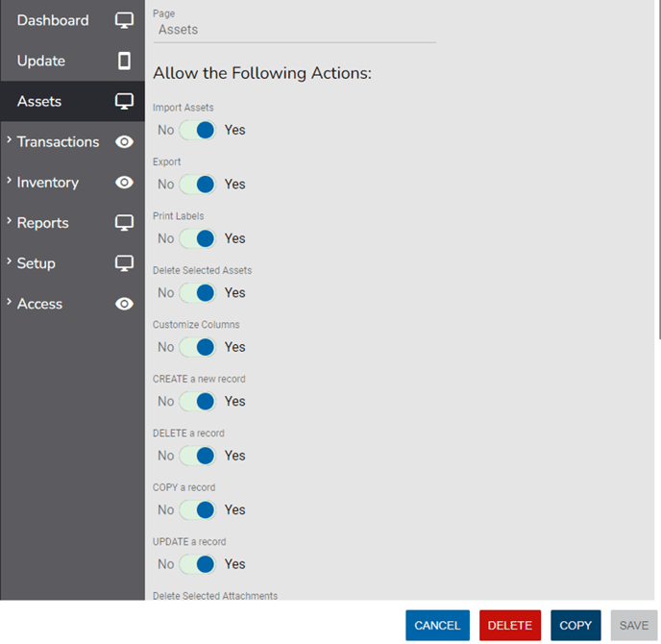Click the eye icon next to Inventory
Screen dimensions: 661x644
(124, 183)
